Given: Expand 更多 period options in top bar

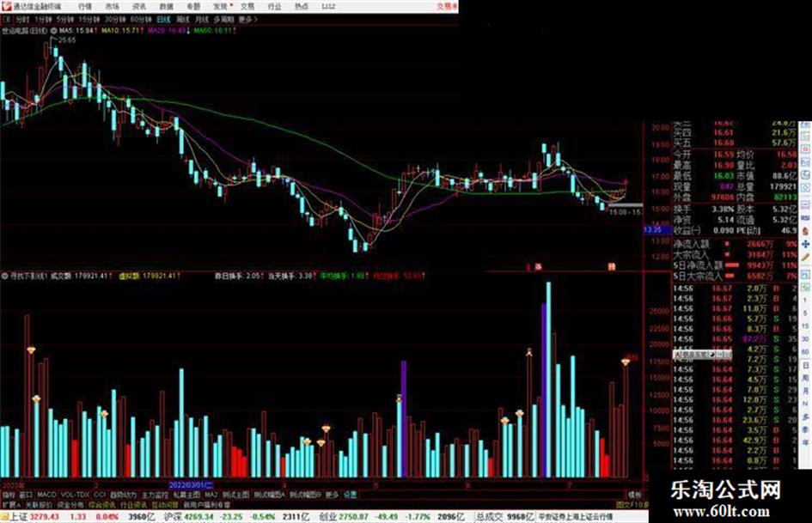Looking at the screenshot, I should pyautogui.click(x=248, y=20).
